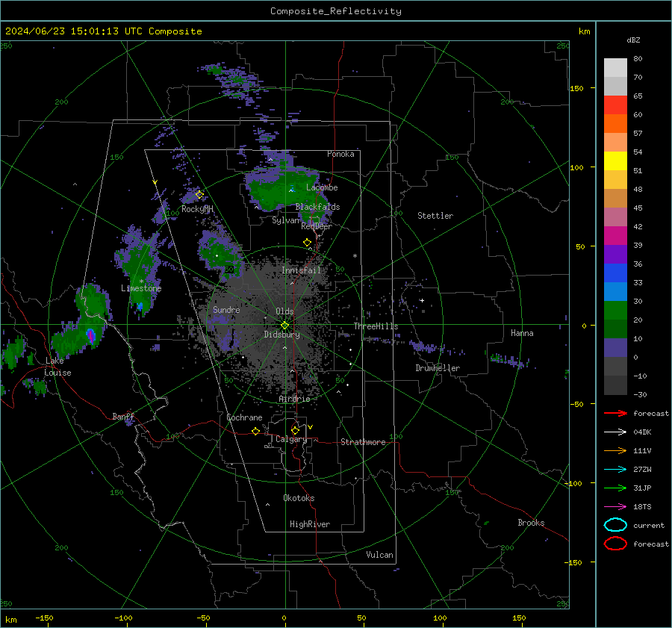Screen dimensions: 672x628
Task: Select the light gray 80 dBZ swatch
Action: 615,68
